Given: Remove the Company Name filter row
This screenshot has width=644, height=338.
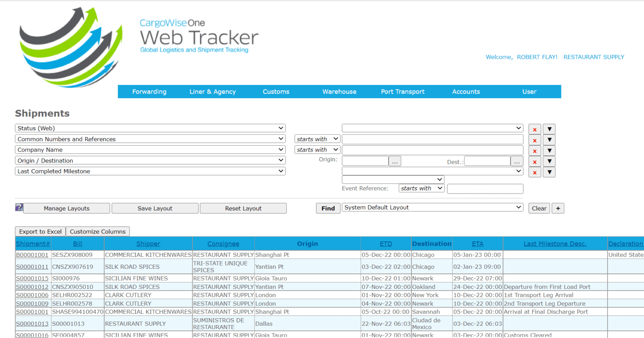Looking at the screenshot, I should tap(535, 150).
